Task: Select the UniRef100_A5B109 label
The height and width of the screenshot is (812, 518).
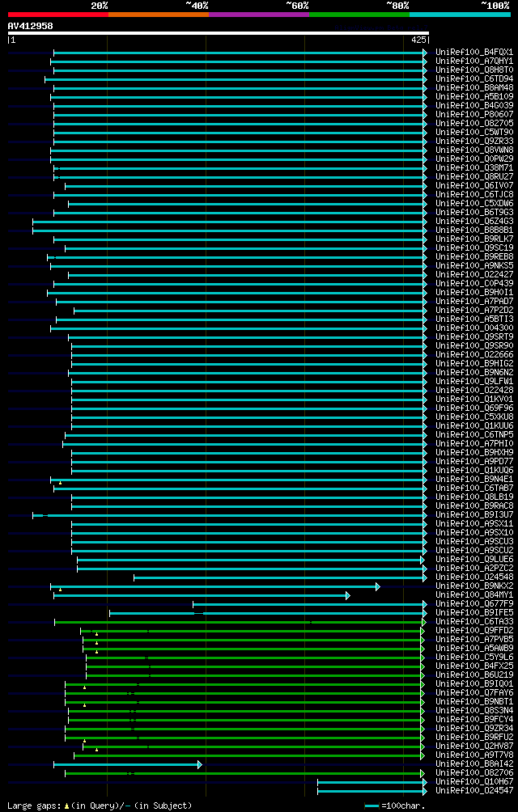Action: pyautogui.click(x=474, y=97)
